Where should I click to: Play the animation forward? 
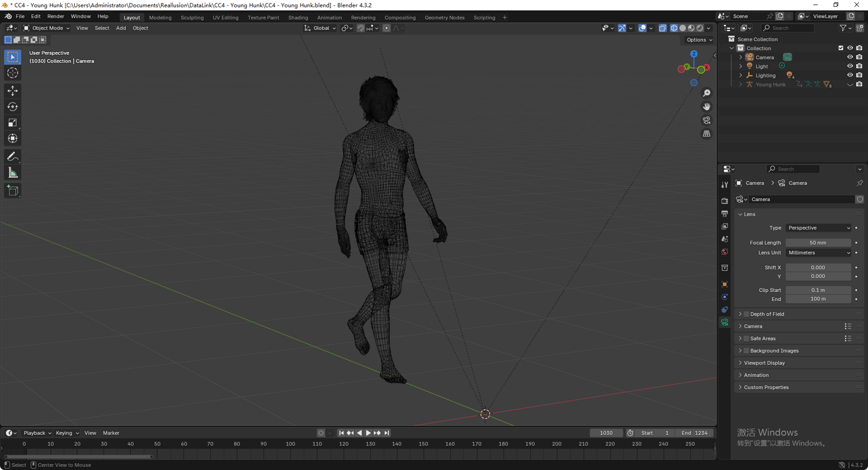click(x=369, y=433)
